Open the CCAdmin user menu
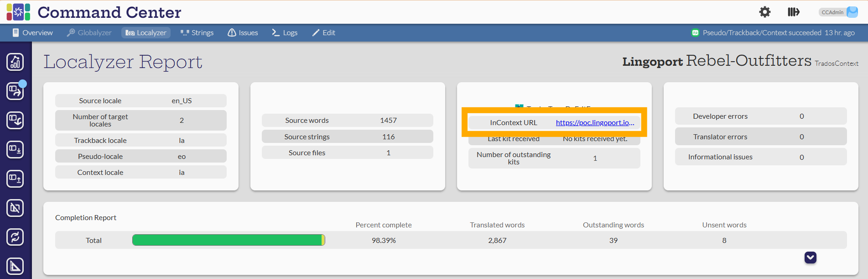868x279 pixels. tap(838, 12)
